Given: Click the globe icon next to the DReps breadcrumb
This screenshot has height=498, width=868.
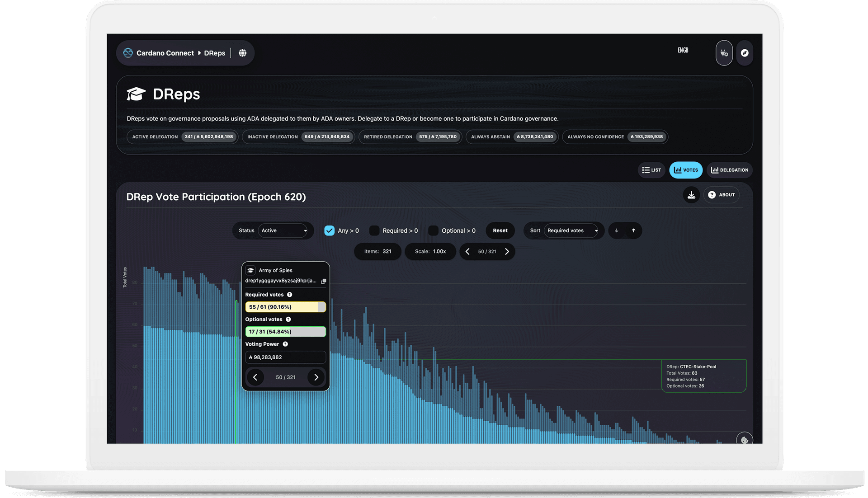Looking at the screenshot, I should (243, 53).
